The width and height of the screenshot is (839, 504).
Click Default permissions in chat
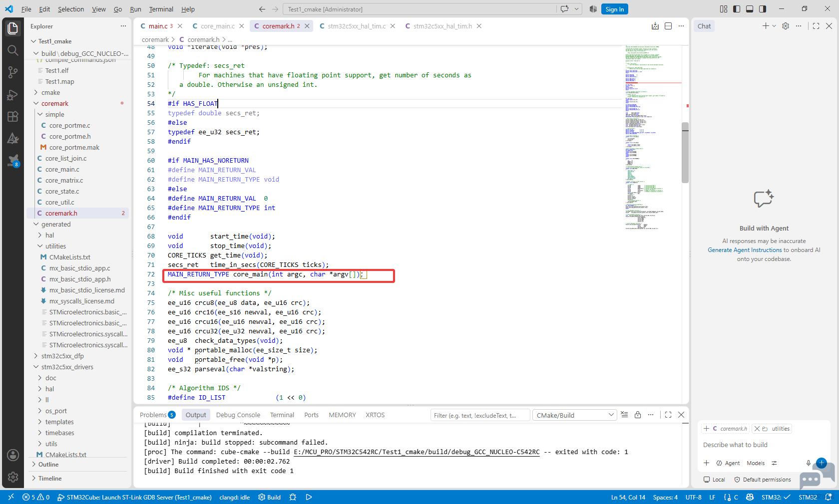[x=763, y=480]
